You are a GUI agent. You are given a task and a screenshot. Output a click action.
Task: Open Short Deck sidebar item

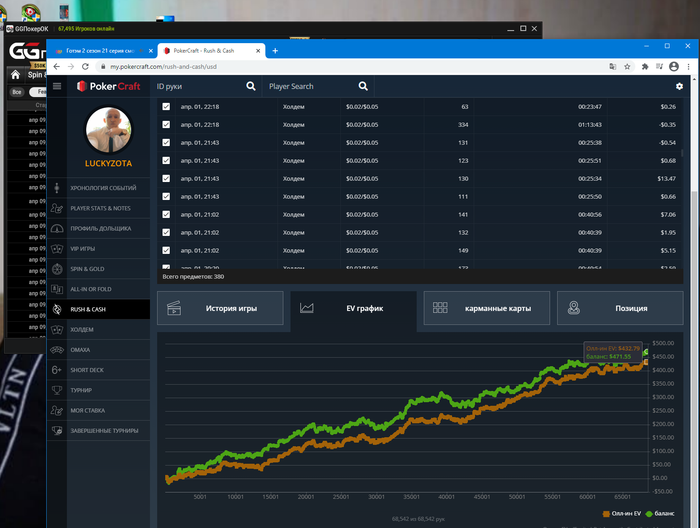pos(98,370)
